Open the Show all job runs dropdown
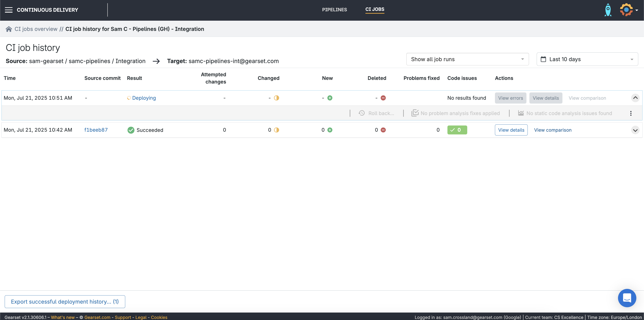This screenshot has width=644, height=320. coord(467,59)
